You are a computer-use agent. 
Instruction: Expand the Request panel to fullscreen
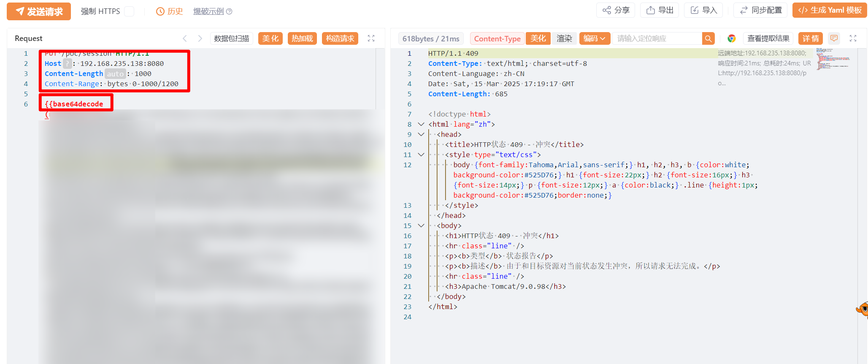point(371,38)
